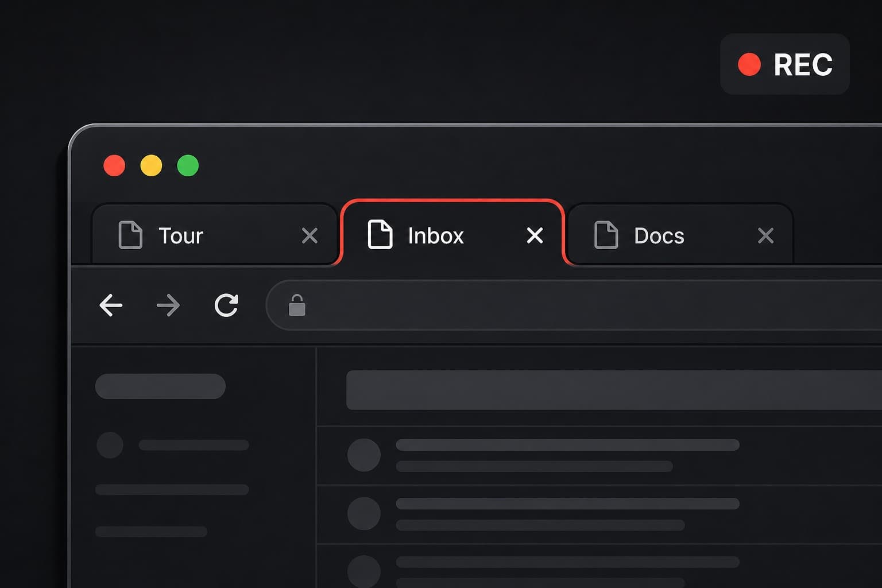The image size is (882, 588).
Task: Close the Docs tab
Action: [765, 235]
